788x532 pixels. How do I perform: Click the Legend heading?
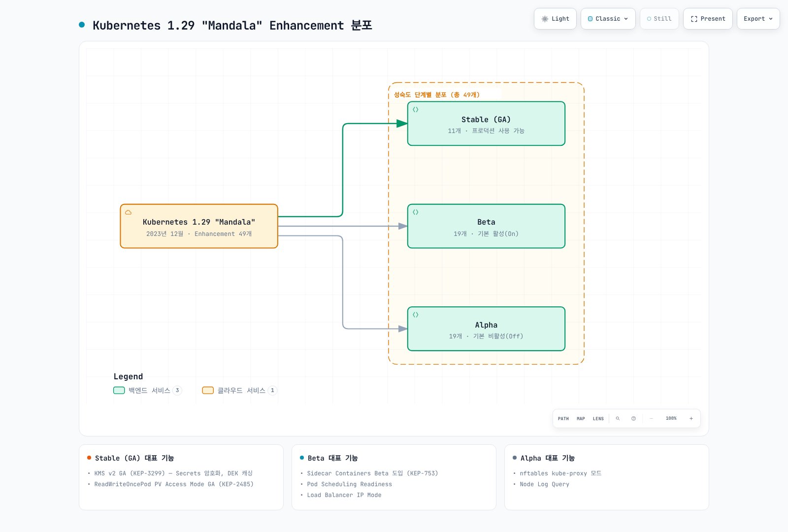[x=128, y=376]
